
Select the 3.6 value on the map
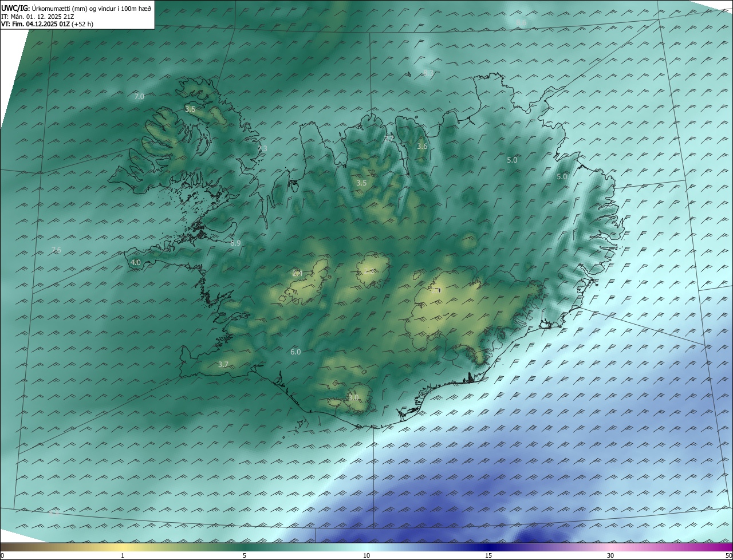422,147
